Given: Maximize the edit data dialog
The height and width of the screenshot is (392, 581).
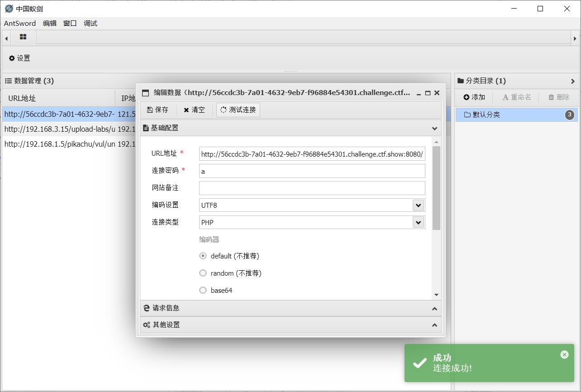Looking at the screenshot, I should point(428,93).
